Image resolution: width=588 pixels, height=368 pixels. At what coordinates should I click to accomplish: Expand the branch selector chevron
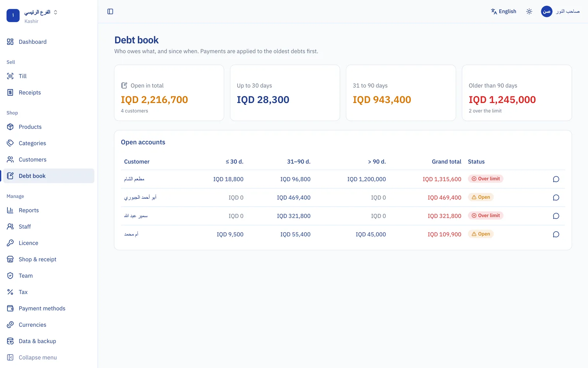tap(55, 12)
